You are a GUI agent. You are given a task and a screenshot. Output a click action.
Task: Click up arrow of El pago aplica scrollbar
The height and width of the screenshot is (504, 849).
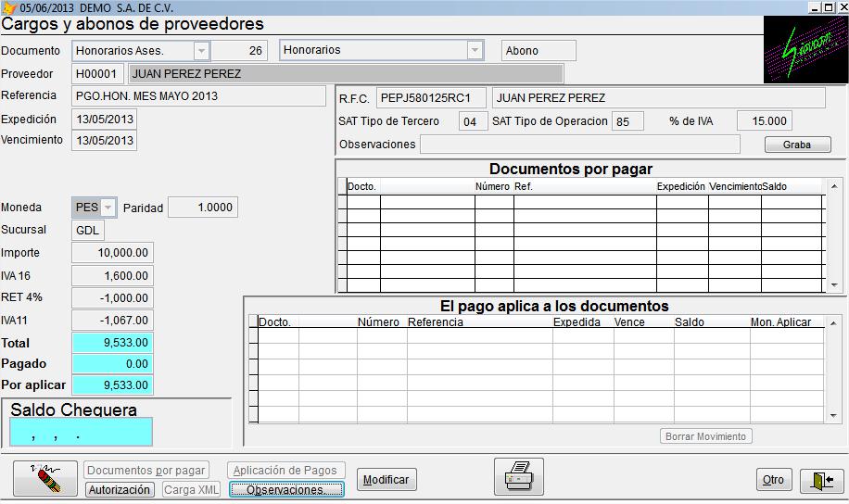click(833, 323)
